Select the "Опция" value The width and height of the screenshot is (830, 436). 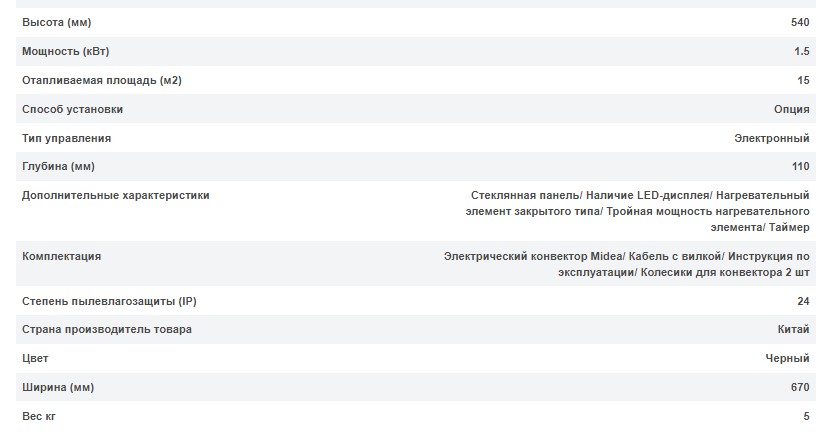pos(792,109)
